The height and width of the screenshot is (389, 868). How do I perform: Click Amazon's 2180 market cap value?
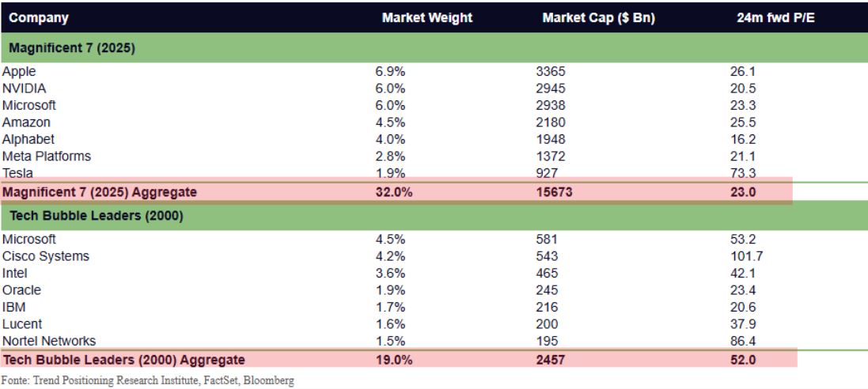point(551,123)
